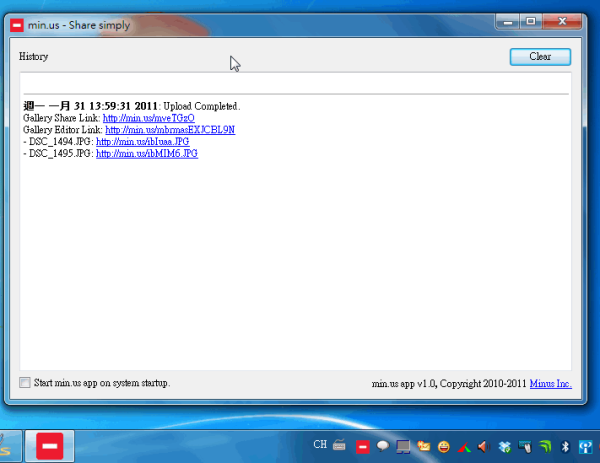Minimize the min.us window
This screenshot has width=600, height=463.
(508, 22)
